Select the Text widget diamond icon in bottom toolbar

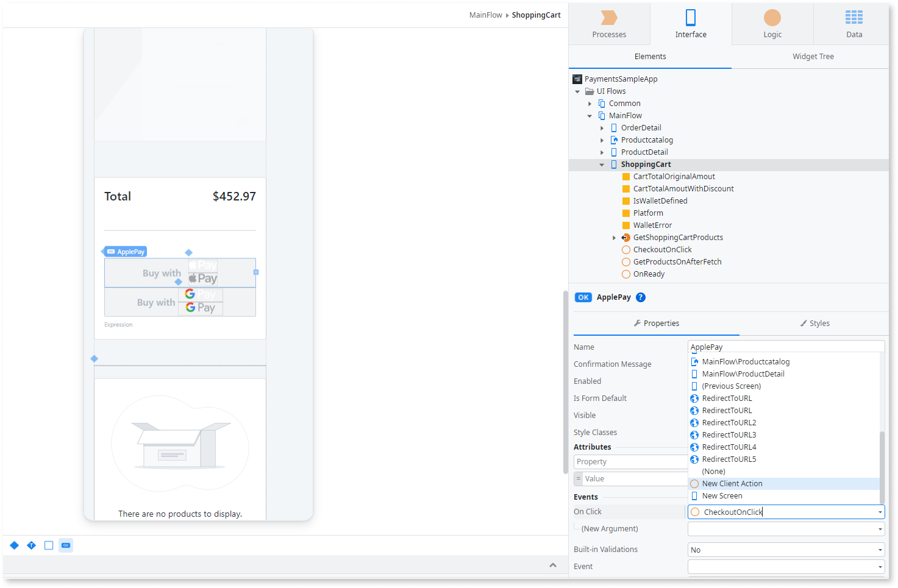[31, 545]
